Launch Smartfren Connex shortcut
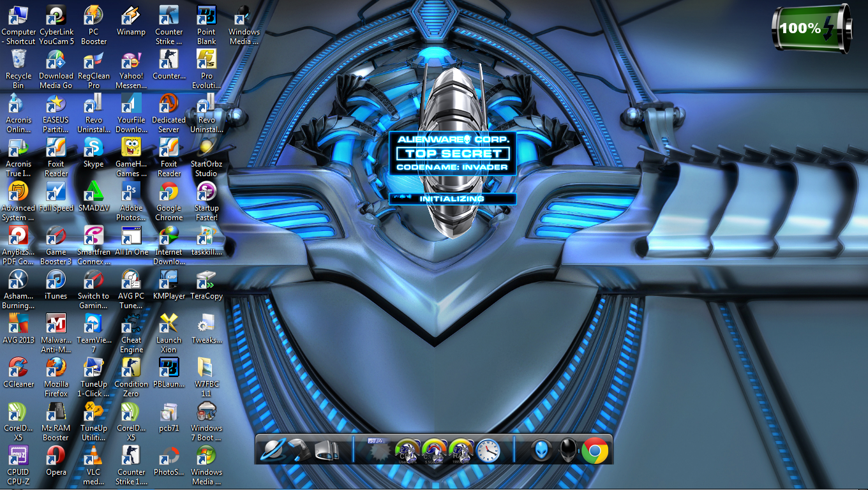Image resolution: width=868 pixels, height=490 pixels. pyautogui.click(x=94, y=245)
